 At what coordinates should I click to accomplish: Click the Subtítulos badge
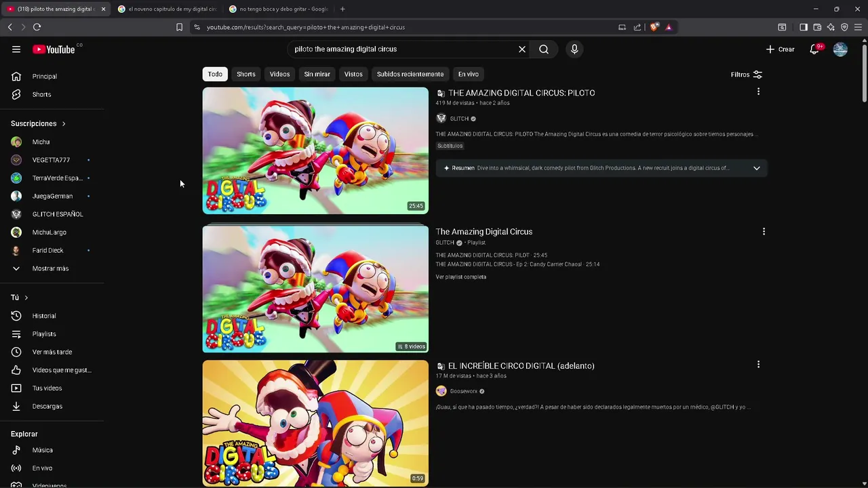450,146
